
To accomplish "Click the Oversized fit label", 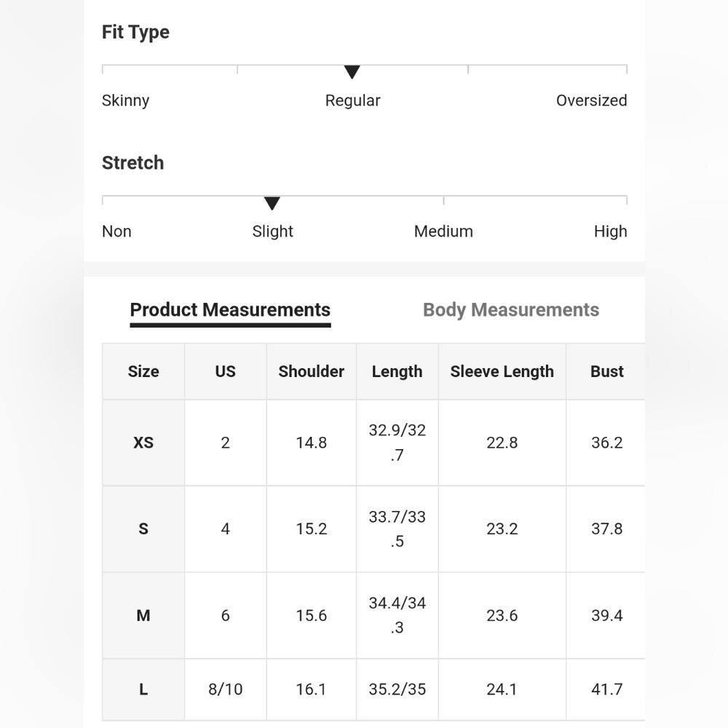I will [591, 100].
